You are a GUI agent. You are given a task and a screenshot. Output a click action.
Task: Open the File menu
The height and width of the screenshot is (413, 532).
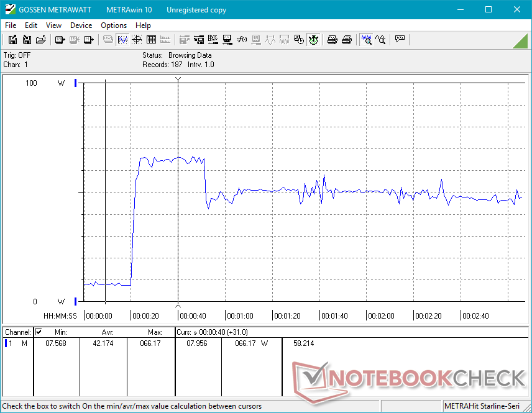[11, 25]
